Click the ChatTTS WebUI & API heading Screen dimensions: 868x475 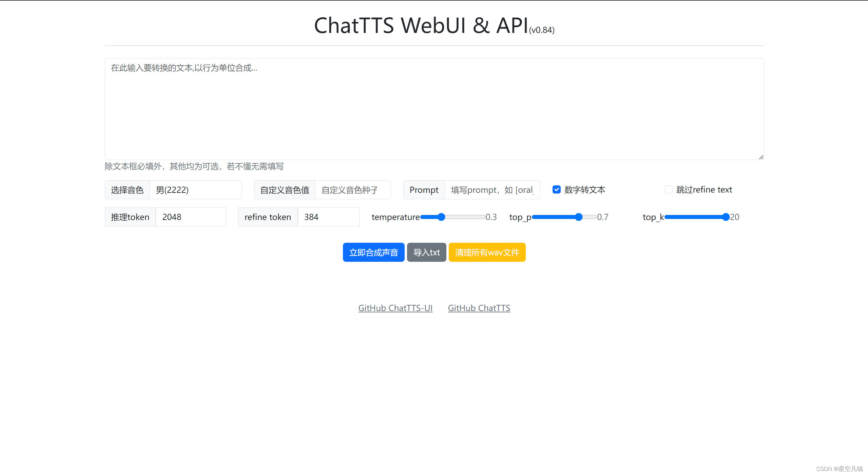[421, 25]
